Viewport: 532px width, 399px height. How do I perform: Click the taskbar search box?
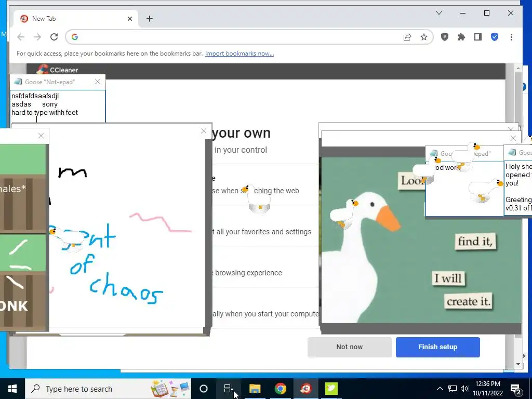pos(108,389)
